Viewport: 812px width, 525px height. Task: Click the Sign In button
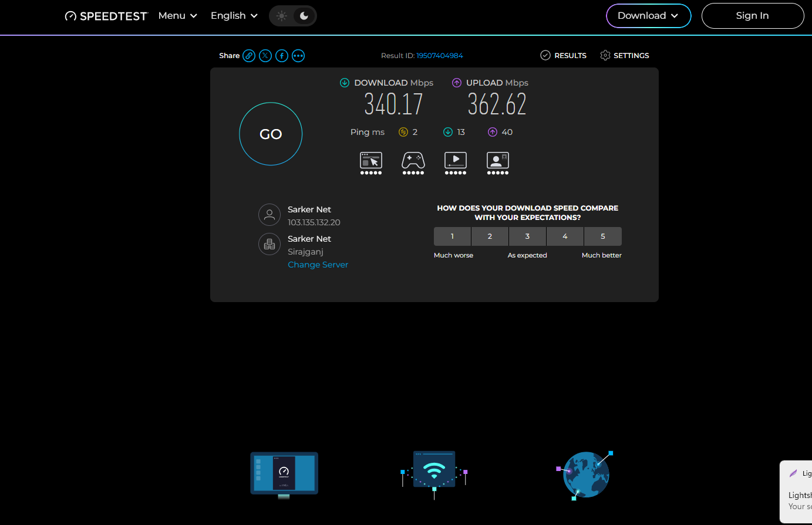[752, 16]
